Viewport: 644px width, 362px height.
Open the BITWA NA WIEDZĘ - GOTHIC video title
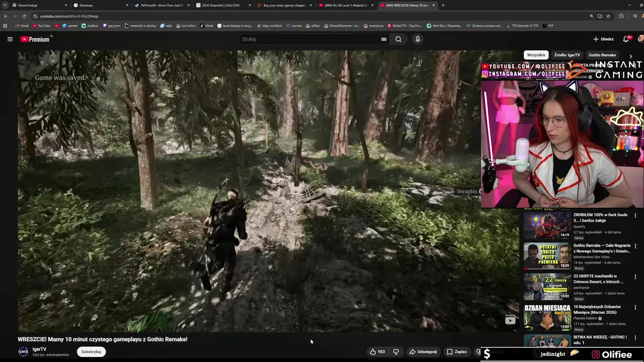(x=600, y=340)
